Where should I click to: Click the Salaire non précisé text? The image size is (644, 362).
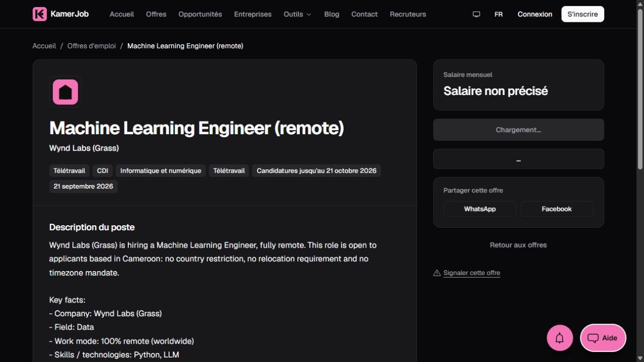pos(496,91)
